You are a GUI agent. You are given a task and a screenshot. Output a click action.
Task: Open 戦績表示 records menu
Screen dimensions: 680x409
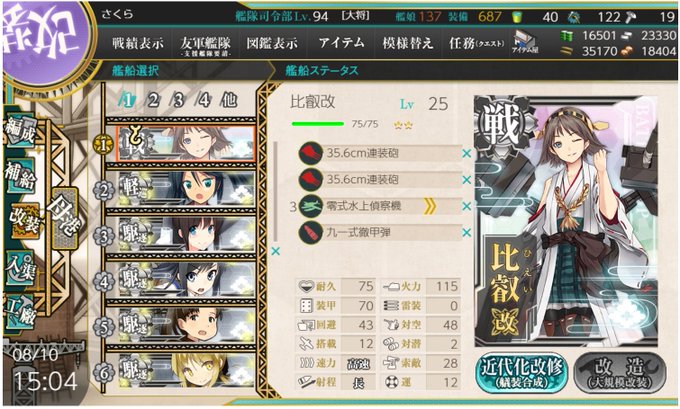(x=137, y=43)
